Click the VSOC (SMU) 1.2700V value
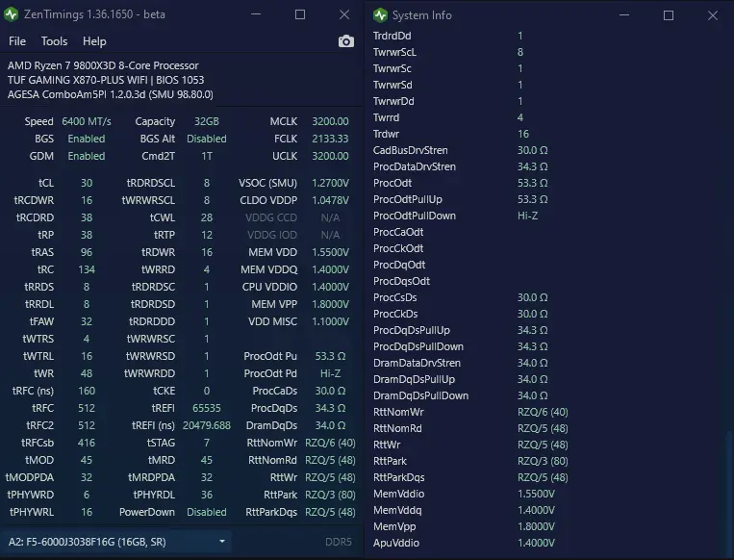The width and height of the screenshot is (734, 560). click(330, 183)
